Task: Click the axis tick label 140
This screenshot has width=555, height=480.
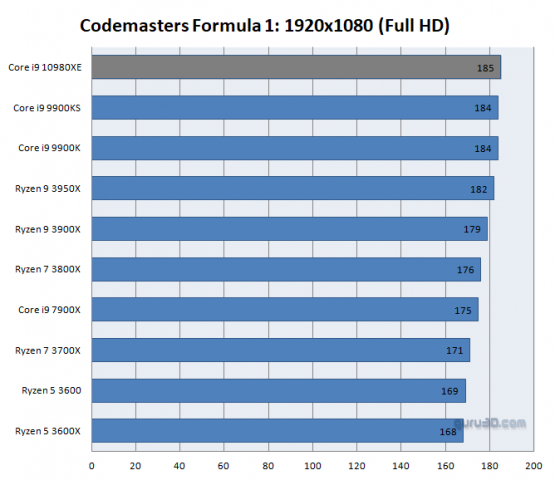Action: pos(401,466)
